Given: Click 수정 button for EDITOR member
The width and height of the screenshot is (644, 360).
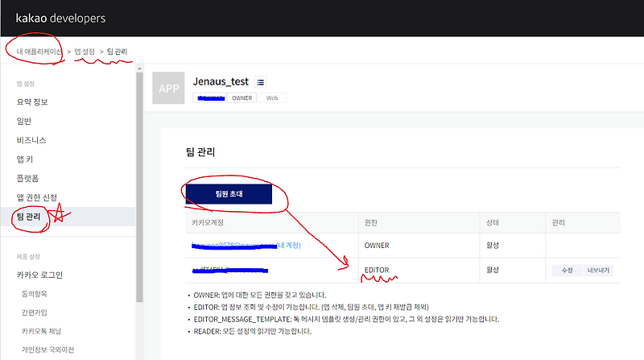Looking at the screenshot, I should pyautogui.click(x=567, y=270).
